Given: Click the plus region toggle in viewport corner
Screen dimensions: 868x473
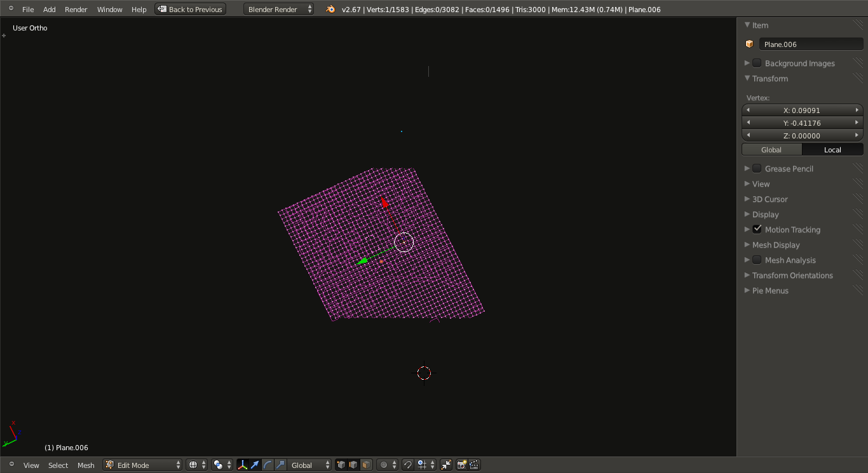Looking at the screenshot, I should tap(4, 36).
